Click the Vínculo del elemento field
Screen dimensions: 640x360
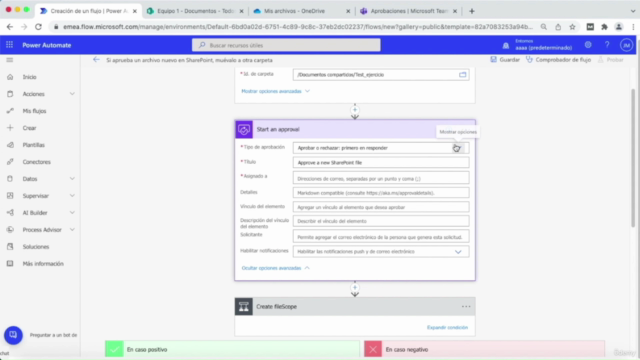[x=381, y=207]
